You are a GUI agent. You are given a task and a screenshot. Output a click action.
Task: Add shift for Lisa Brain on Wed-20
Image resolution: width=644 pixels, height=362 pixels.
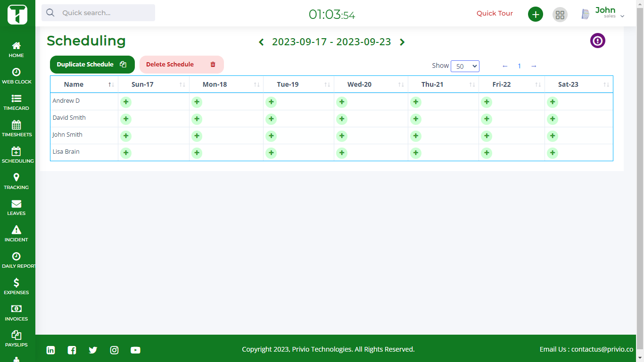point(342,153)
